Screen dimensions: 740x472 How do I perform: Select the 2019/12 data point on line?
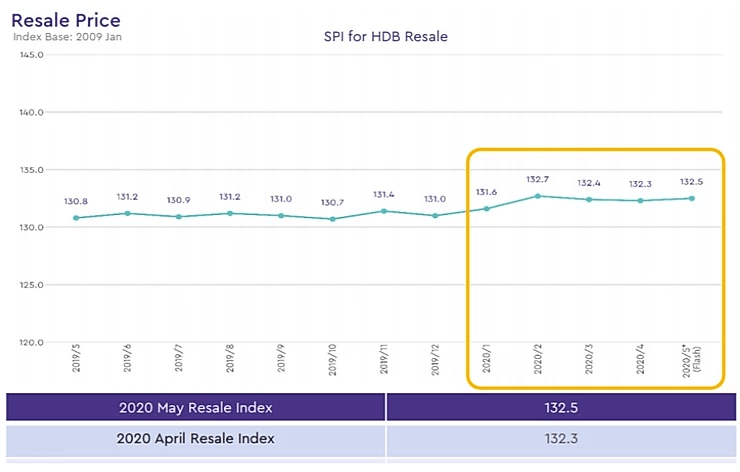click(435, 216)
